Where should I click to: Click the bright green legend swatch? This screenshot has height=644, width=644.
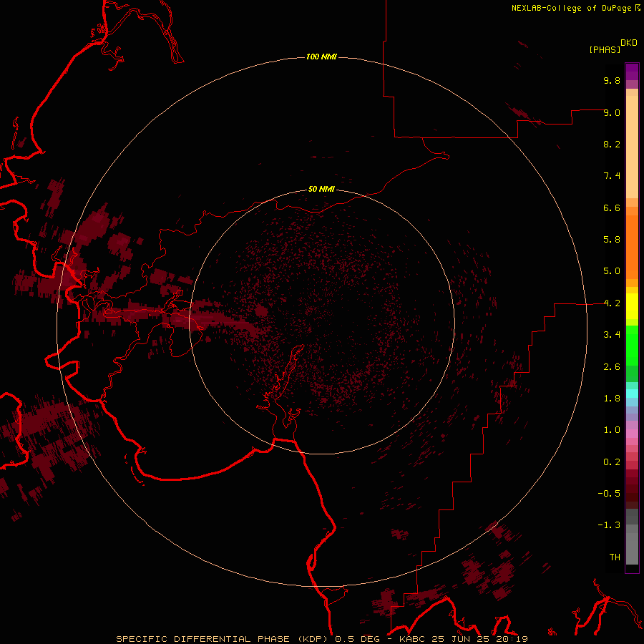coord(632,346)
